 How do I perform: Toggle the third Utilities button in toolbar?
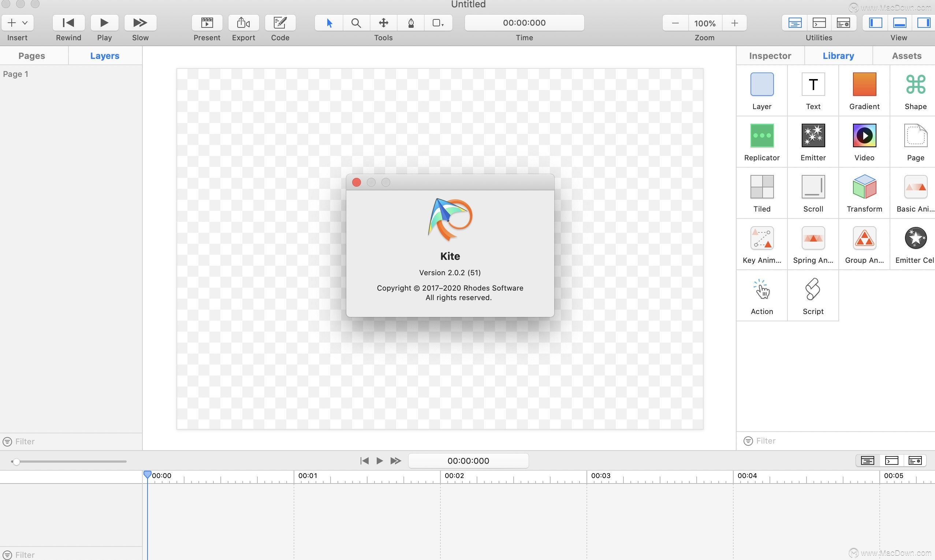pyautogui.click(x=843, y=23)
